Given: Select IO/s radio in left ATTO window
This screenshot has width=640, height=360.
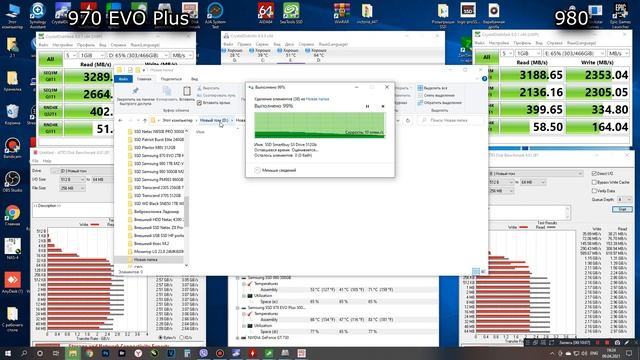Looking at the screenshot, I should click(x=182, y=338).
